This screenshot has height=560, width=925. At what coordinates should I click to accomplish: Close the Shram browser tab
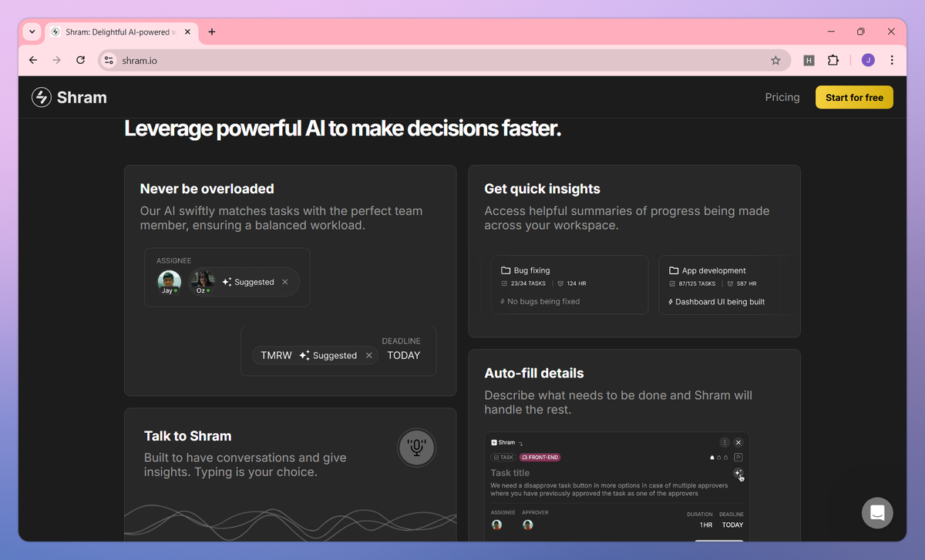[x=187, y=32]
